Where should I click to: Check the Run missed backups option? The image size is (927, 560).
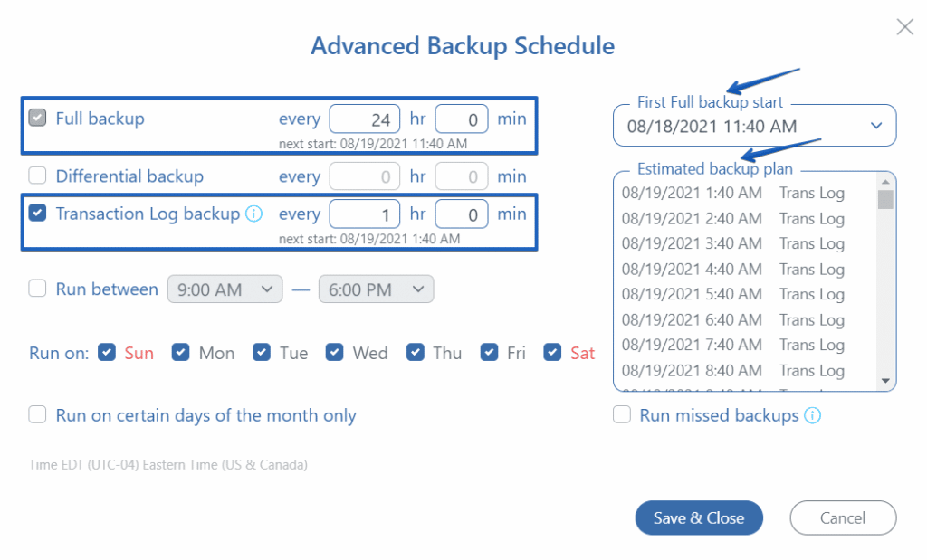(622, 415)
